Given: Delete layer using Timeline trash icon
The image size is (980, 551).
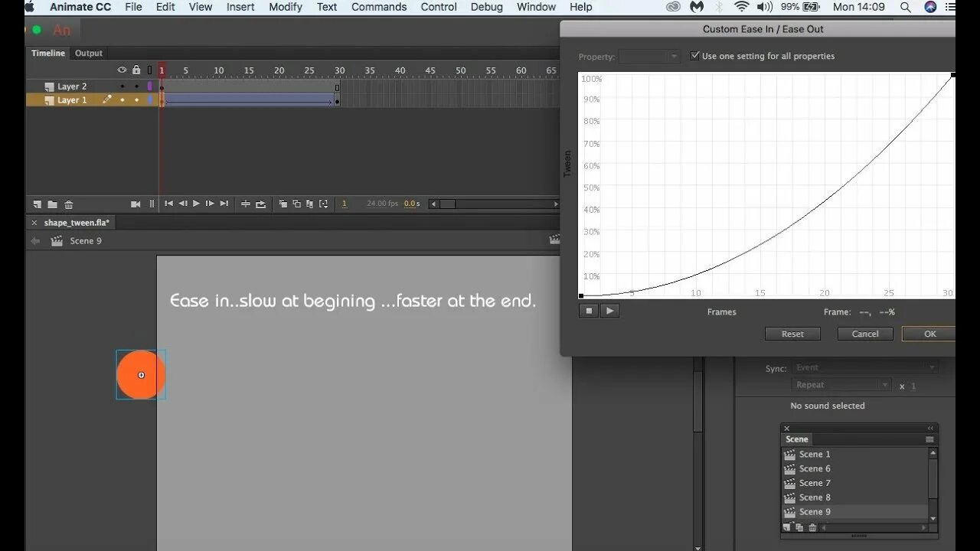Looking at the screenshot, I should [x=69, y=204].
